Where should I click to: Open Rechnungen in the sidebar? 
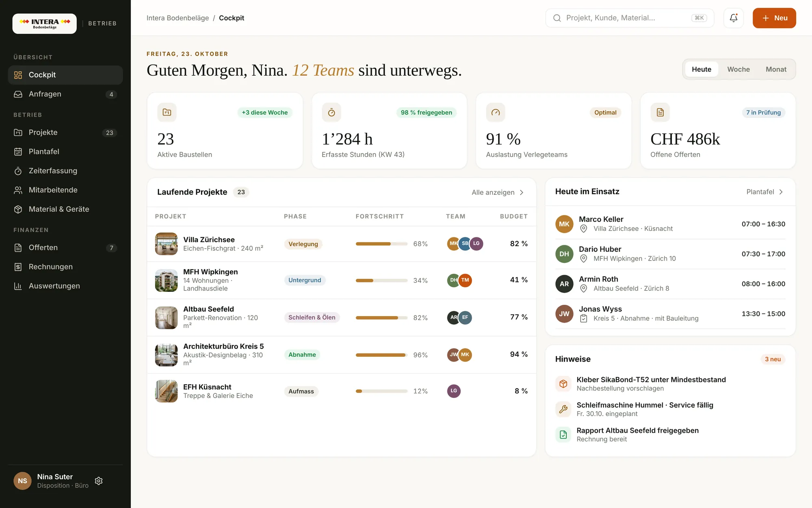pos(65,267)
